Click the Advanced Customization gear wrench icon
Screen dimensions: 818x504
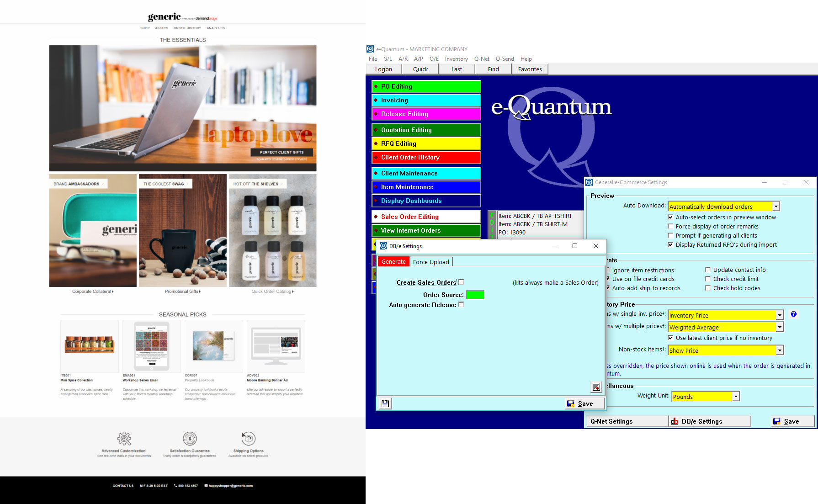tap(124, 439)
